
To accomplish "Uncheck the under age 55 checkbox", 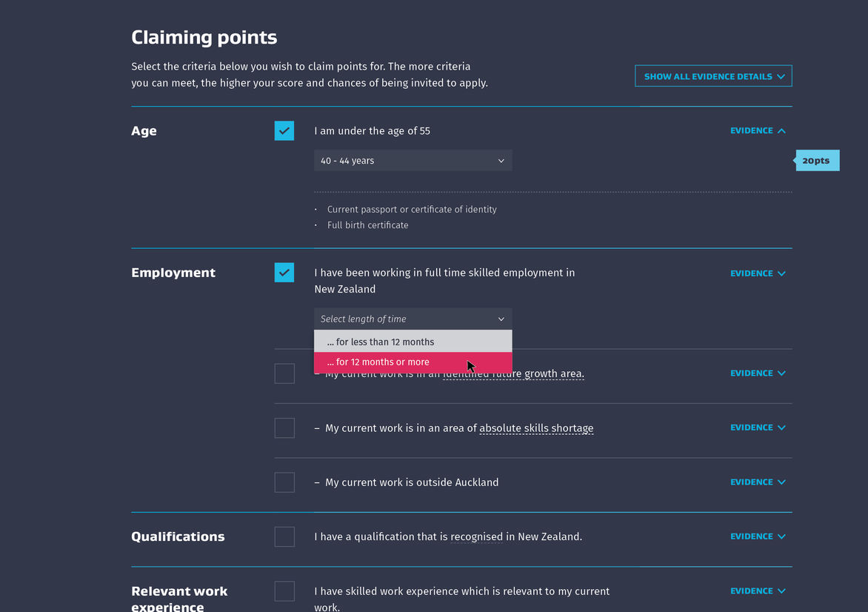I will click(x=284, y=131).
